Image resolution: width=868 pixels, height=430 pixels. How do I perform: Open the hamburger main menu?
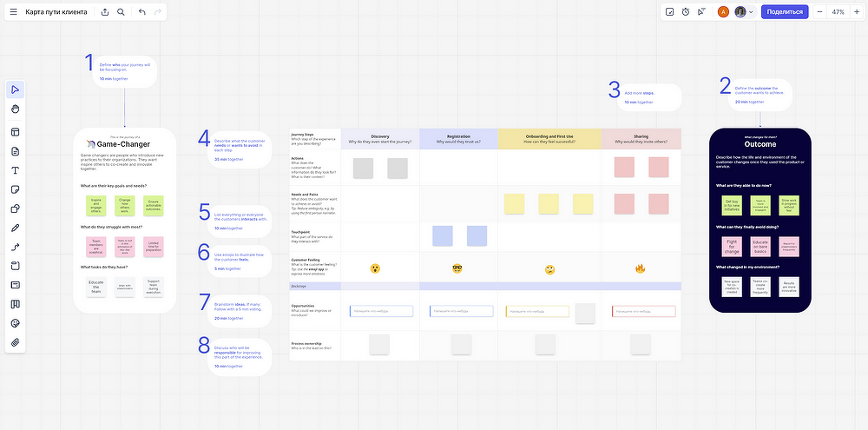click(x=12, y=12)
